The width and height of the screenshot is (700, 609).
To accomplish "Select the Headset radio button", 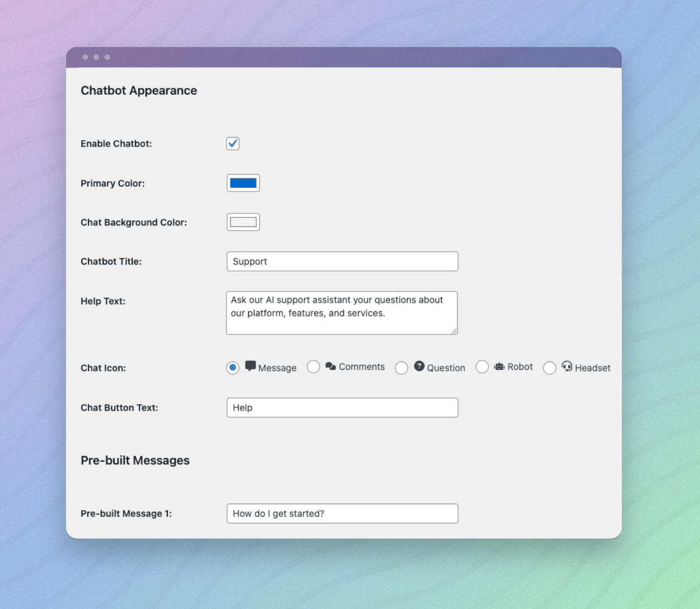I will point(549,368).
